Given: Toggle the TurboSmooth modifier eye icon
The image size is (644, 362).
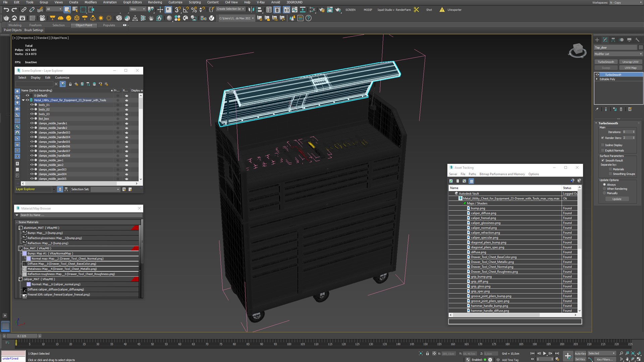Looking at the screenshot, I should pos(597,75).
